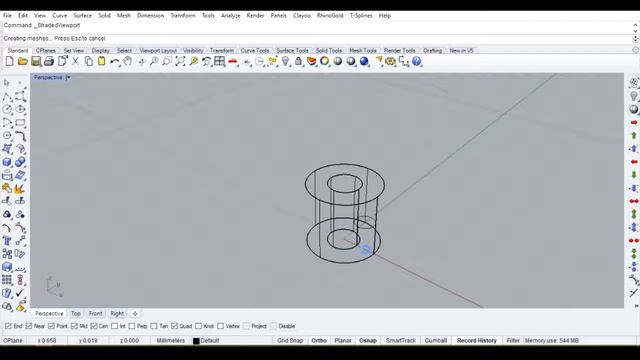The image size is (640, 360).
Task: Click the Explode icon in left toolbar
Action: click(x=20, y=189)
